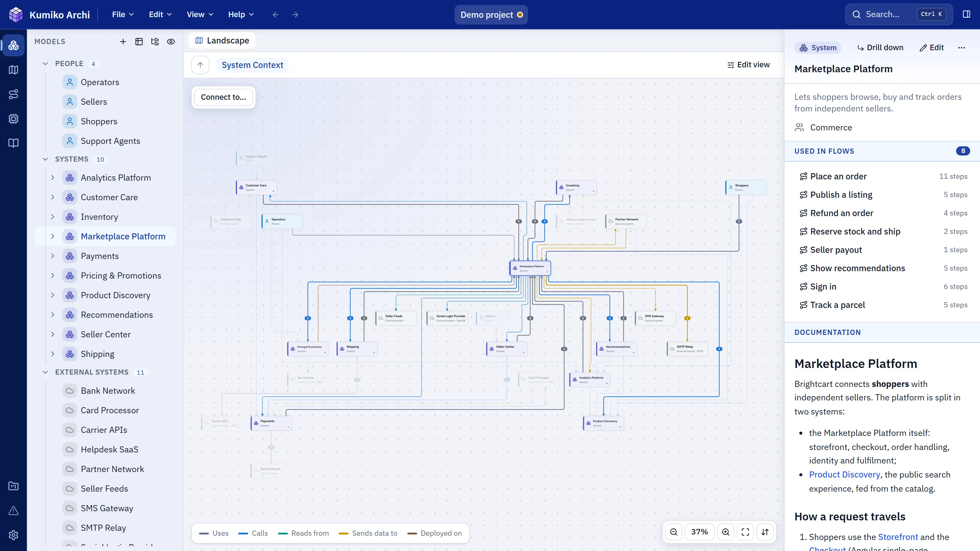Open the File menu
Screen dimensions: 980x551
(123, 14)
